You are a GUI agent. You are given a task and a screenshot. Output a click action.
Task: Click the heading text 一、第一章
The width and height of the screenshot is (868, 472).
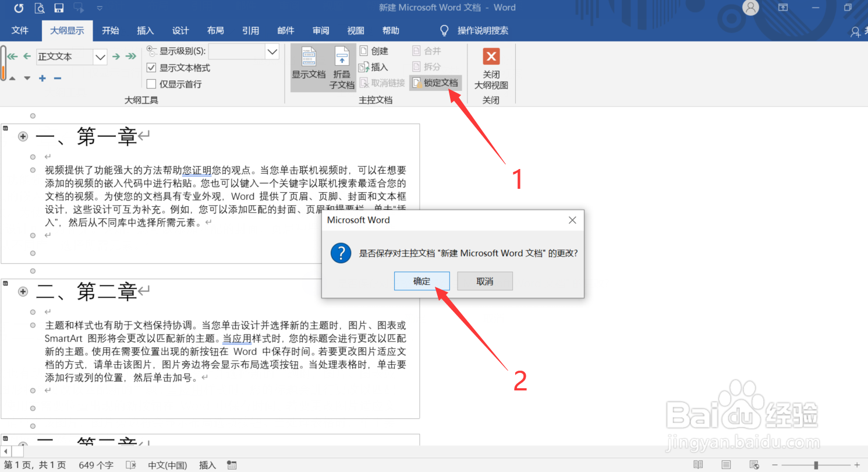pos(86,136)
